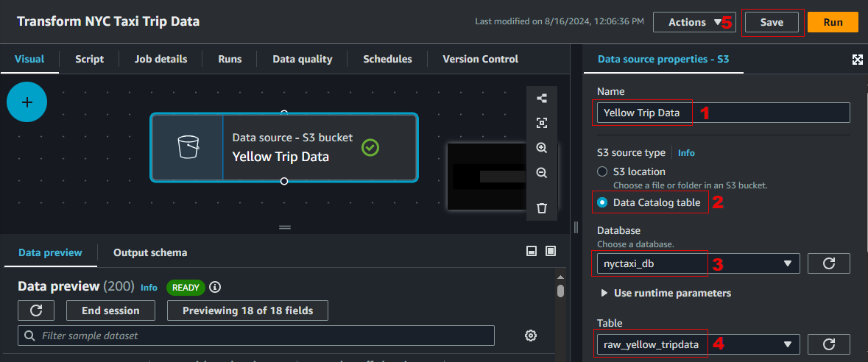Maximize the preview panel
Image resolution: width=868 pixels, height=362 pixels.
click(x=550, y=252)
